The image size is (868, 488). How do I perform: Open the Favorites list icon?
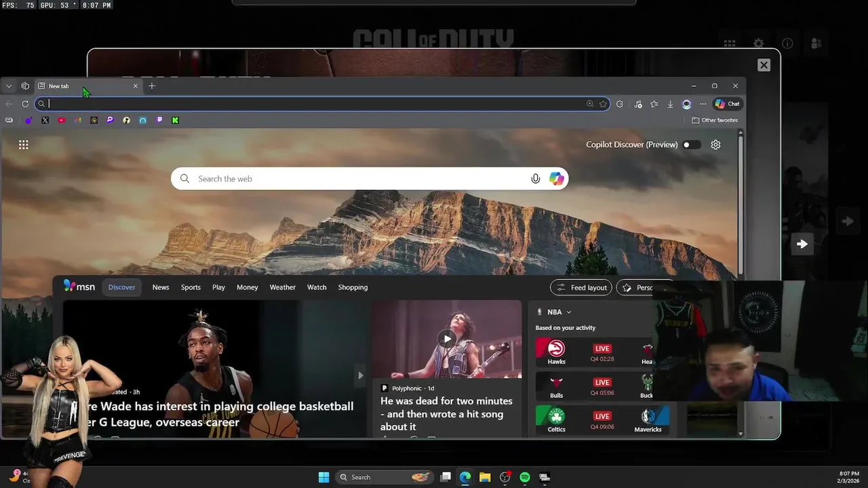654,104
